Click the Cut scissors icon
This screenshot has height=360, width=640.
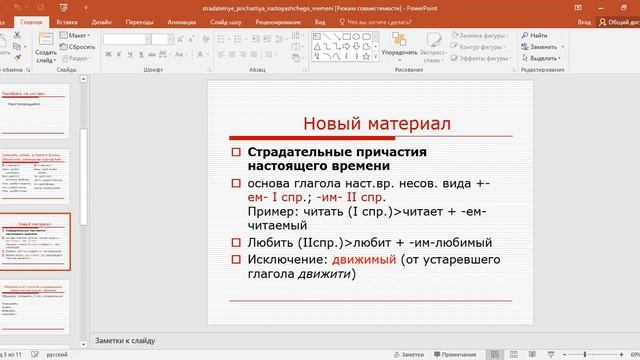tap(17, 36)
